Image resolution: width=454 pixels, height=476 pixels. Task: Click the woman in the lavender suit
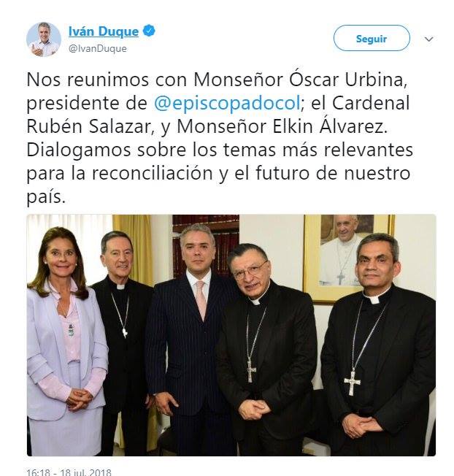(66, 340)
